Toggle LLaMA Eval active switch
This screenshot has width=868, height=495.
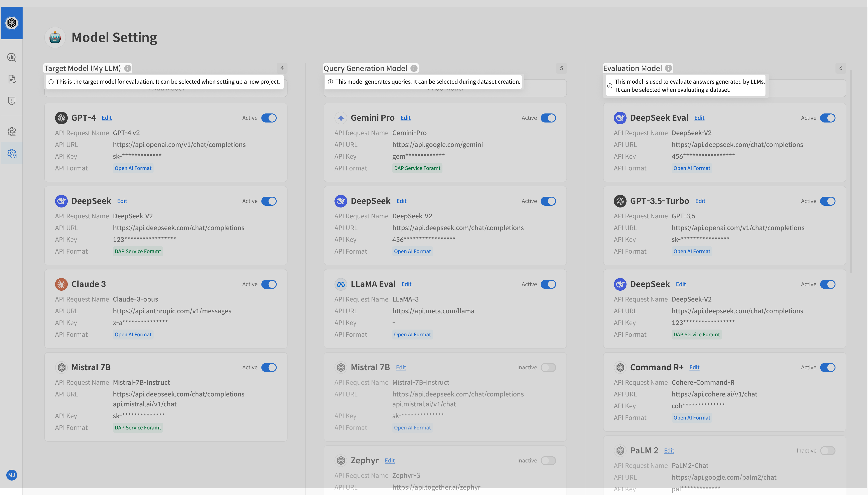pyautogui.click(x=548, y=284)
